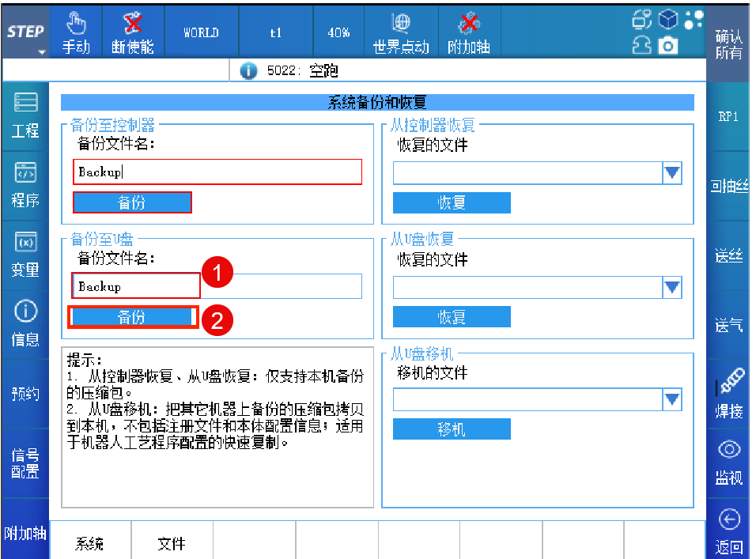The width and height of the screenshot is (756, 559).
Task: Expand the 从U盘恢复 restore file dropdown
Action: pyautogui.click(x=671, y=287)
